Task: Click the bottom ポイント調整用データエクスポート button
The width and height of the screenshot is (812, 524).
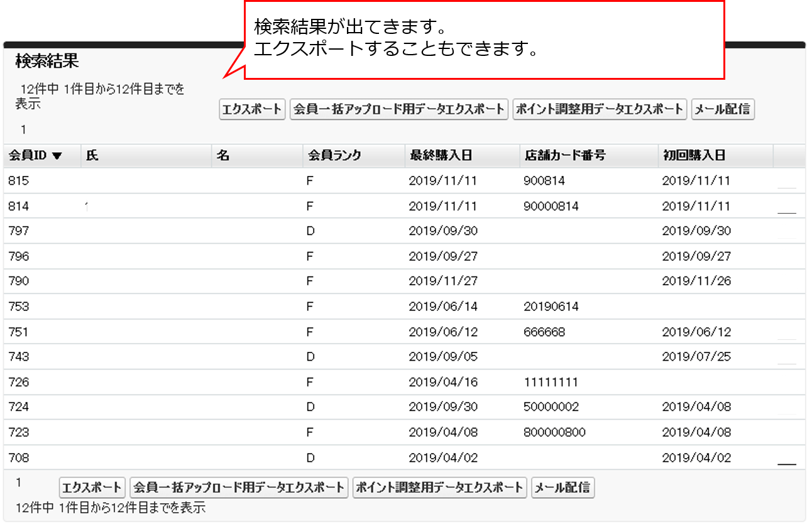Action: [439, 488]
